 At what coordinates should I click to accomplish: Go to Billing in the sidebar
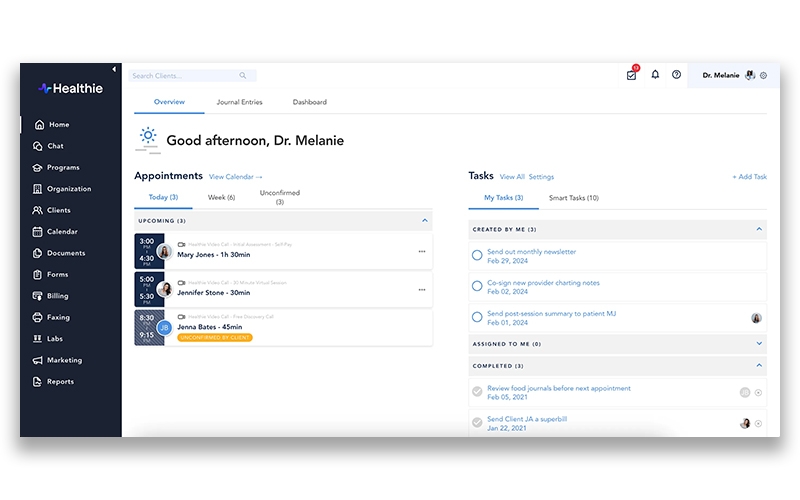pyautogui.click(x=58, y=296)
